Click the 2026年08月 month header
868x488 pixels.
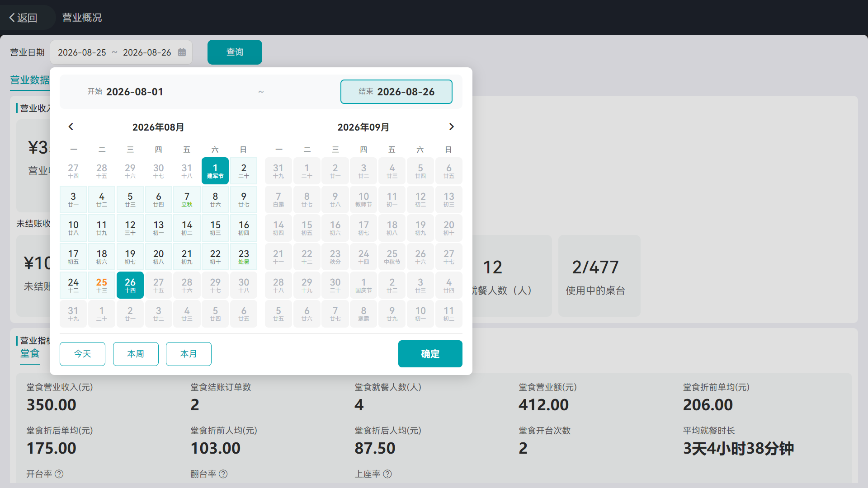[158, 127]
